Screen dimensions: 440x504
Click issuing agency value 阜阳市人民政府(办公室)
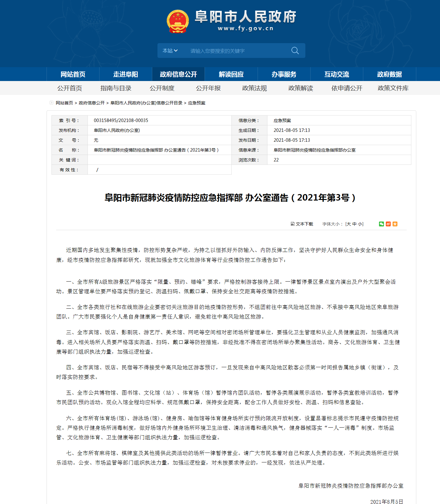[x=117, y=130]
